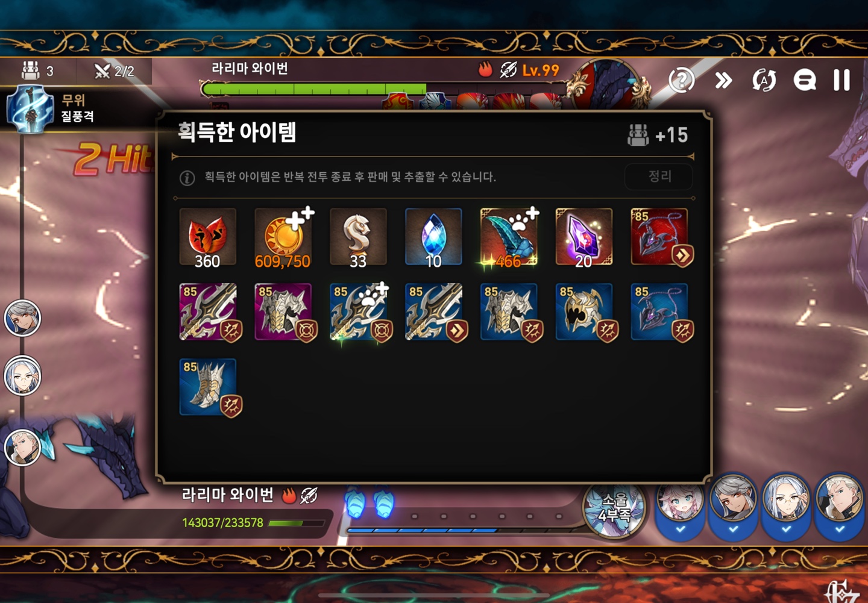Select the blue feather item showing 466
The height and width of the screenshot is (603, 868).
(x=509, y=237)
